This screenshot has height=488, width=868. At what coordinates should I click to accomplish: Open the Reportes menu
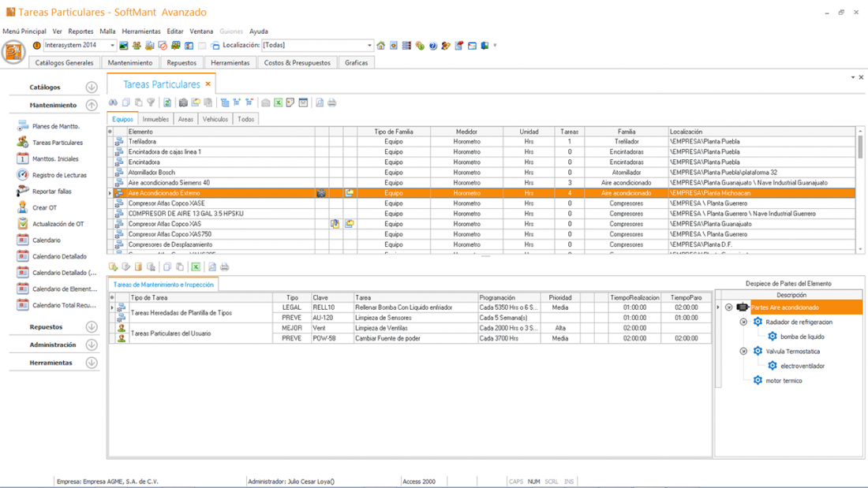pos(80,32)
